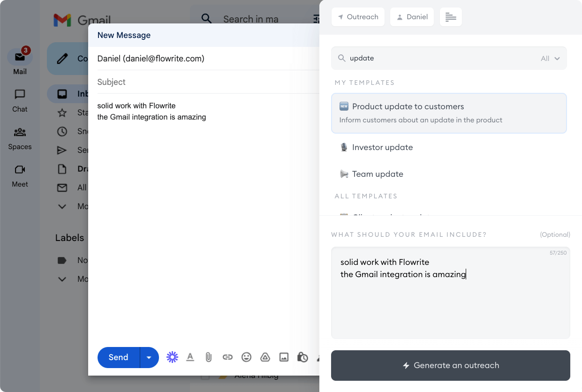Open Snoozed folder clock icon

pyautogui.click(x=62, y=131)
